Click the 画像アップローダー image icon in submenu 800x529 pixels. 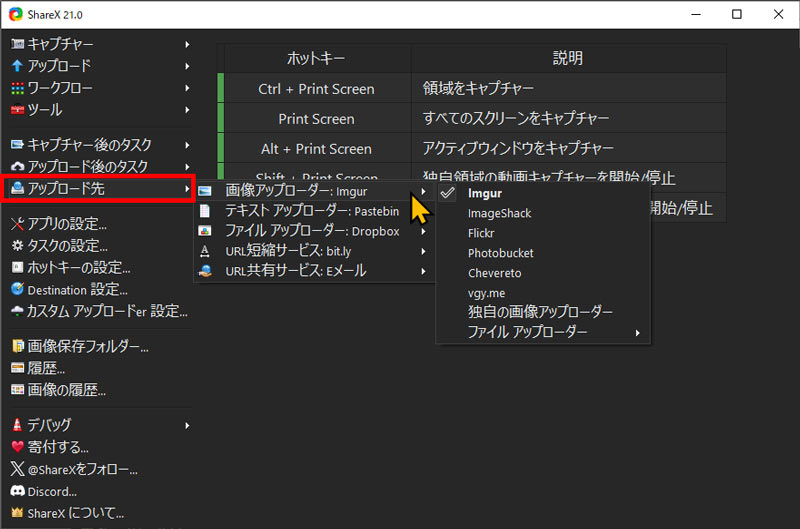(205, 191)
